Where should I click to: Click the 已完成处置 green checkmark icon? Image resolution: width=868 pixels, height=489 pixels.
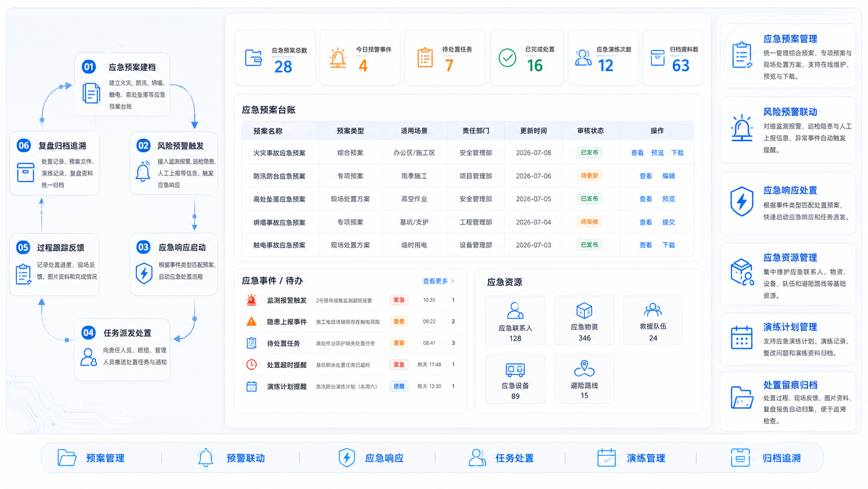coord(507,58)
